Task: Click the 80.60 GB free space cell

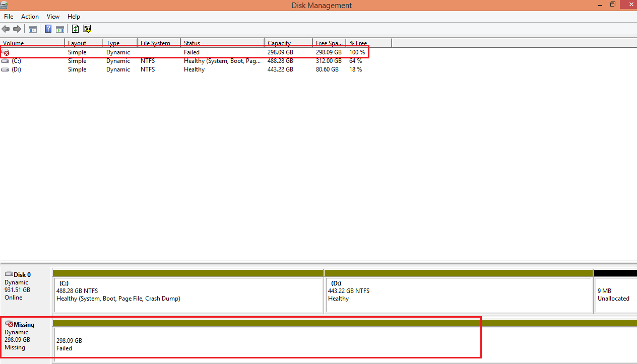Action: click(x=327, y=69)
